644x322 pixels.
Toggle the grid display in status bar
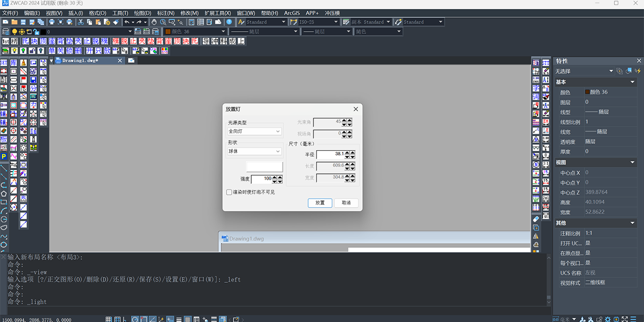point(109,319)
